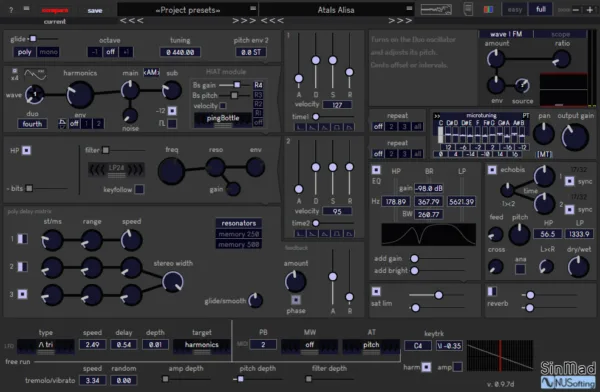
Task: Open the small menu icon beside help
Action: point(26,8)
